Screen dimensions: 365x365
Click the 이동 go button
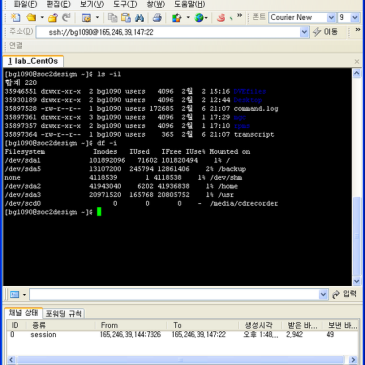pos(325,32)
